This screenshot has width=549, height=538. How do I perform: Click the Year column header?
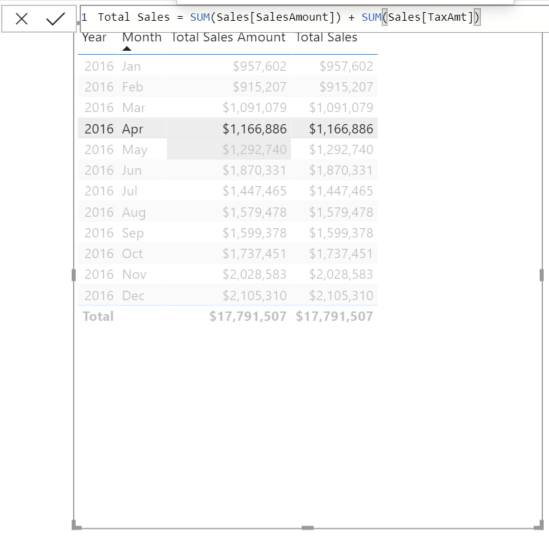click(94, 37)
